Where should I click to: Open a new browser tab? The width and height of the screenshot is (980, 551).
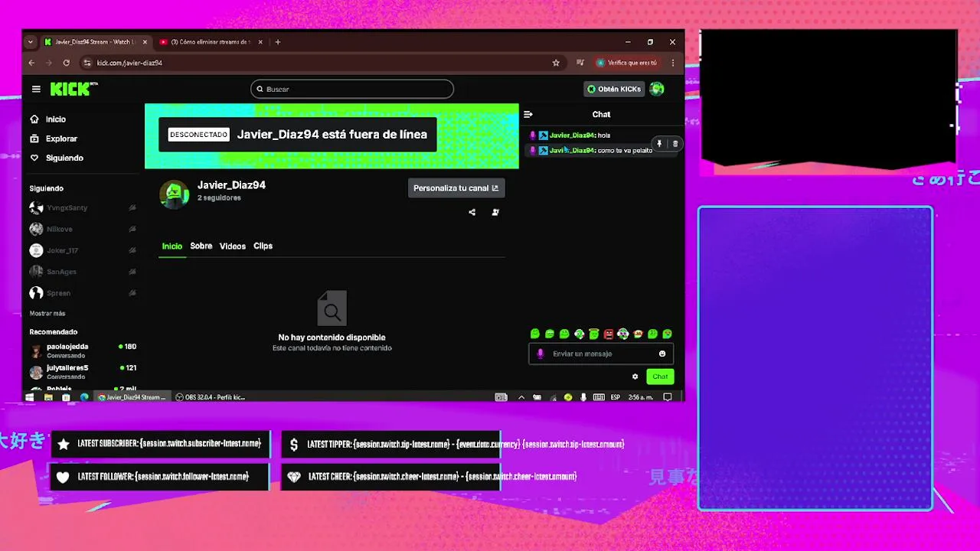tap(278, 42)
